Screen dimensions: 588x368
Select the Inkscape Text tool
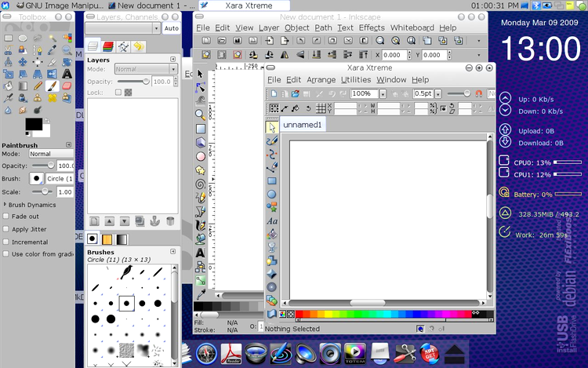click(x=200, y=253)
